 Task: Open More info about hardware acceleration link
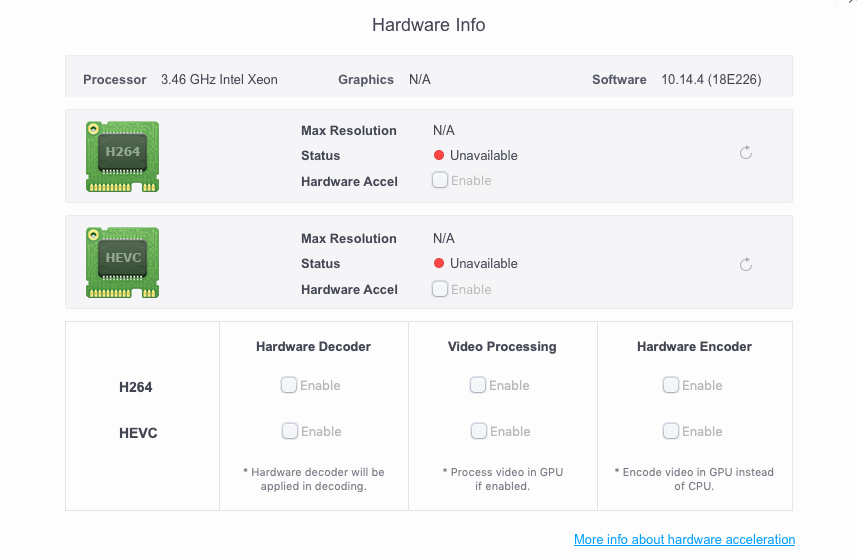click(684, 539)
